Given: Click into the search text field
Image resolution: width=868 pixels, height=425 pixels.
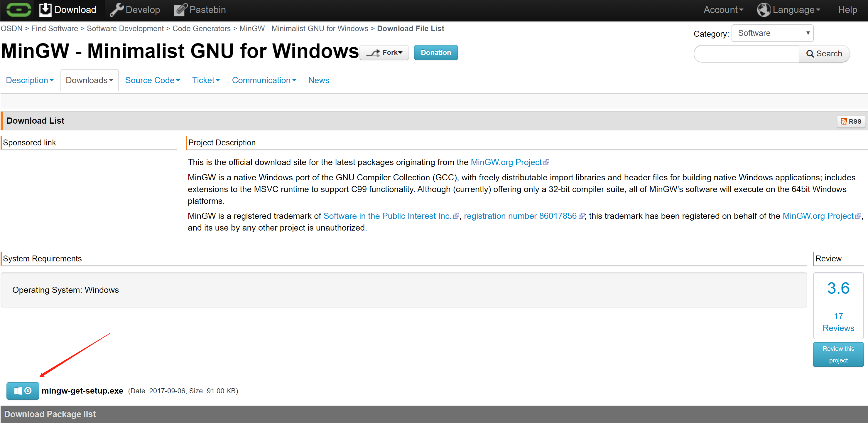Looking at the screenshot, I should coord(746,54).
